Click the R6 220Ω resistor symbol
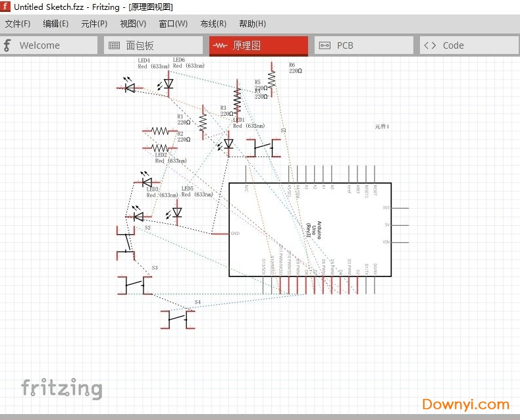This screenshot has width=520, height=420. 271,78
